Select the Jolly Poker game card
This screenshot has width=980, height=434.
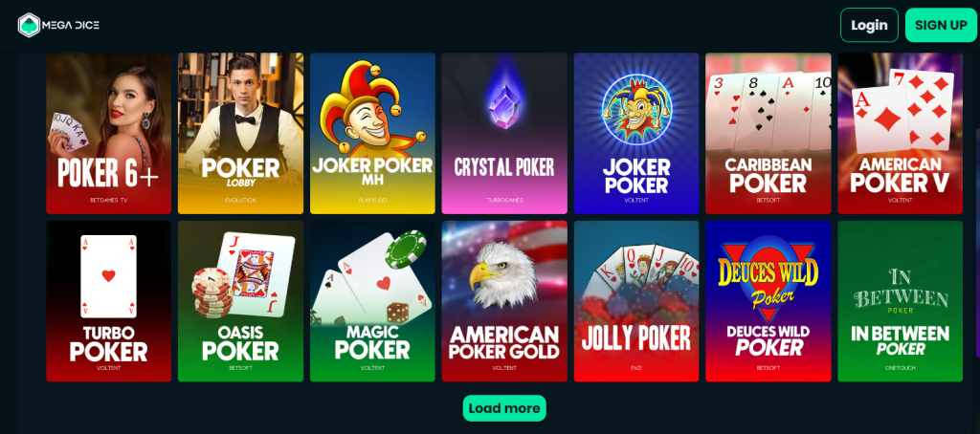636,301
